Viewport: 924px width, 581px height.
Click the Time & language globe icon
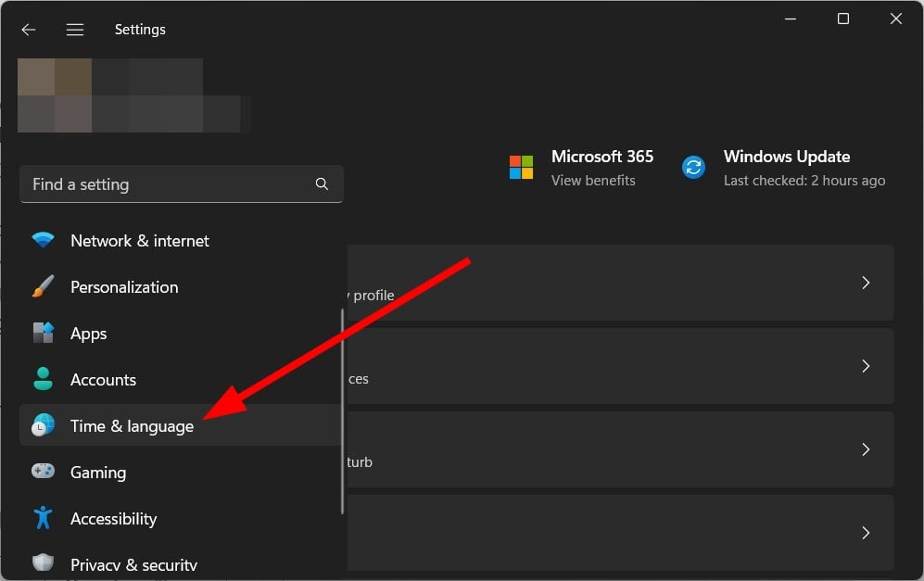(43, 425)
